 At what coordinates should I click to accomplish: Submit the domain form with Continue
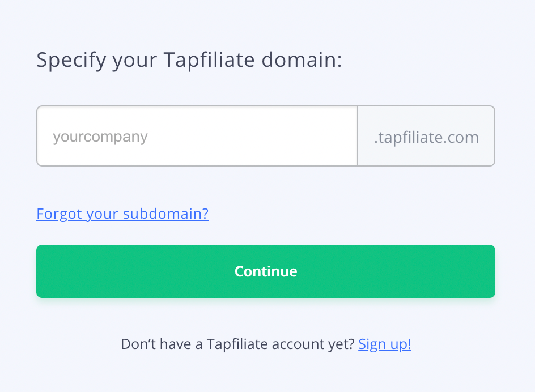266,271
